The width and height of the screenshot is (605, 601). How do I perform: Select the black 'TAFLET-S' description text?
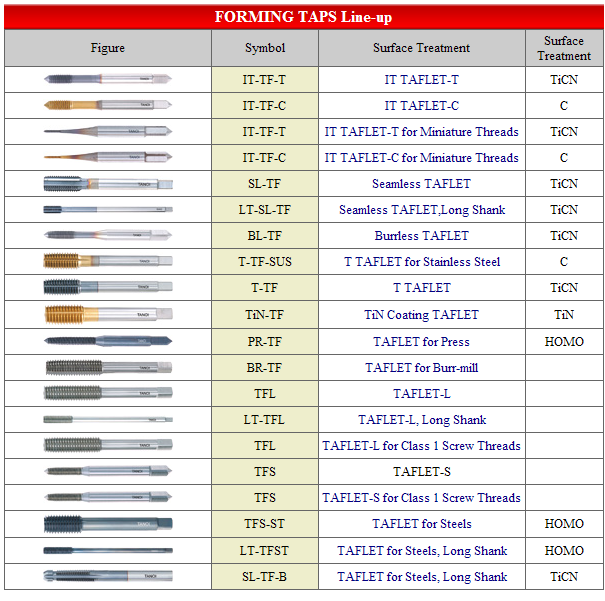coord(421,471)
